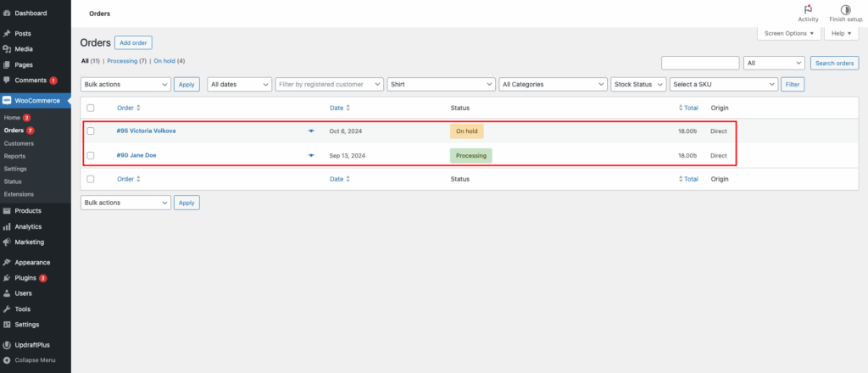Click the Comments speech bubble icon
Viewport: 868px width, 373px height.
pyautogui.click(x=7, y=80)
